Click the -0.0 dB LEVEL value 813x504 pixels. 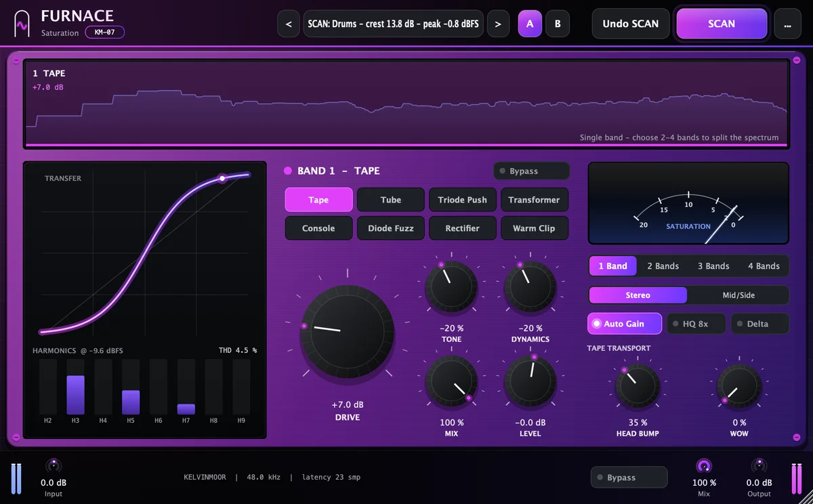tap(530, 423)
